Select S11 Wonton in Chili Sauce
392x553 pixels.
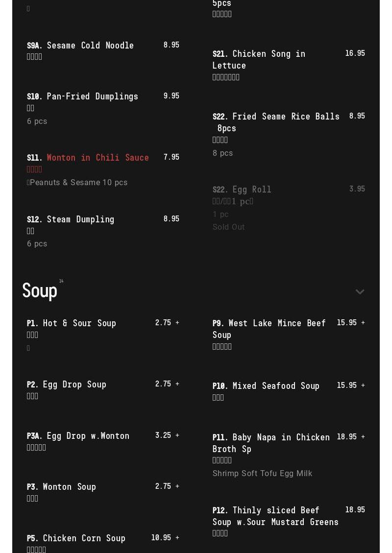point(103,169)
